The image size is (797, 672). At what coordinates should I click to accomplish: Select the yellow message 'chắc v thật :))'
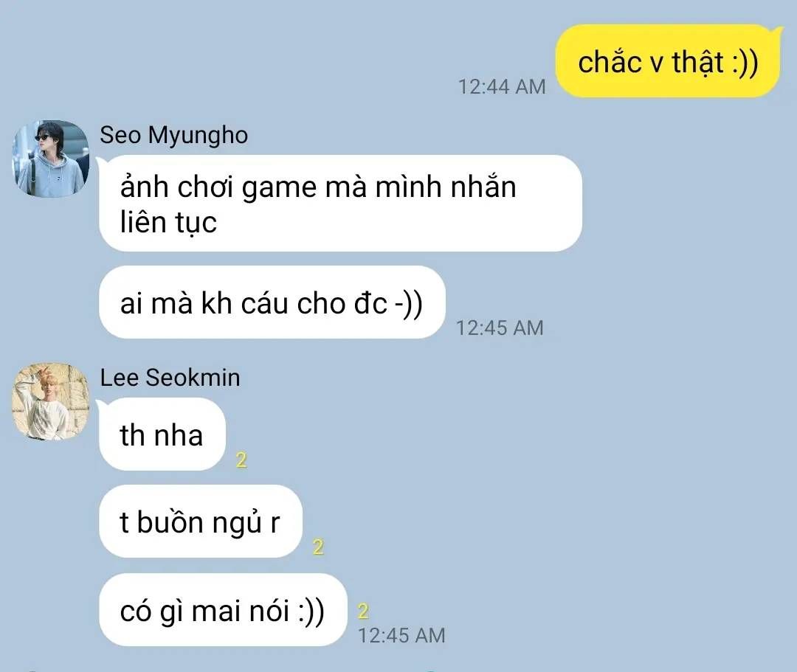point(668,61)
